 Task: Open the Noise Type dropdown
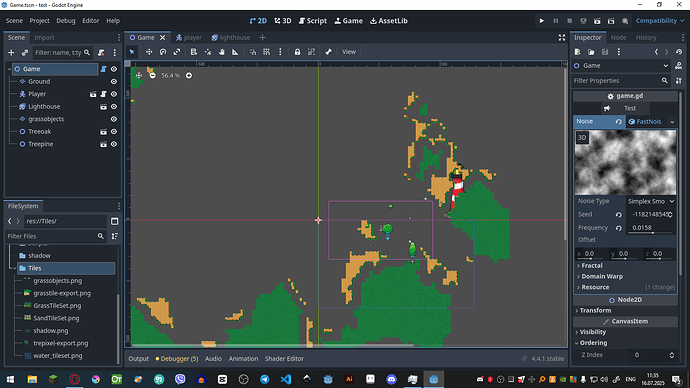coord(651,201)
